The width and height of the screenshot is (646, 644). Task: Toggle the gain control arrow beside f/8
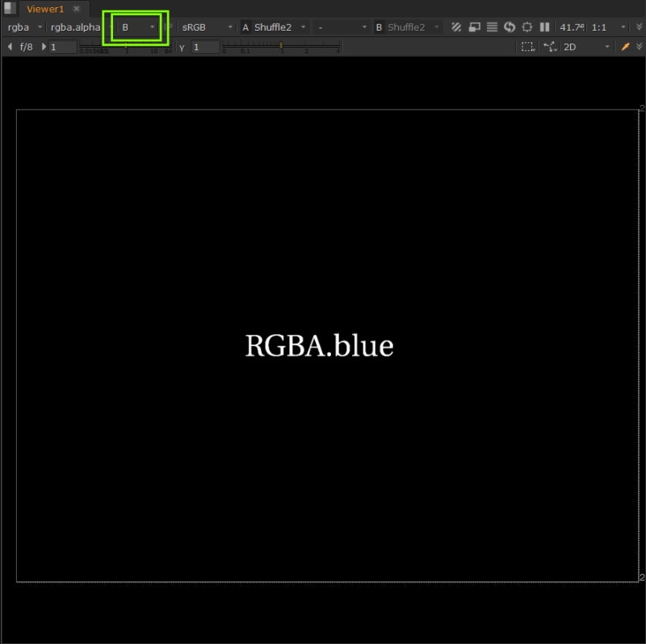(x=9, y=46)
